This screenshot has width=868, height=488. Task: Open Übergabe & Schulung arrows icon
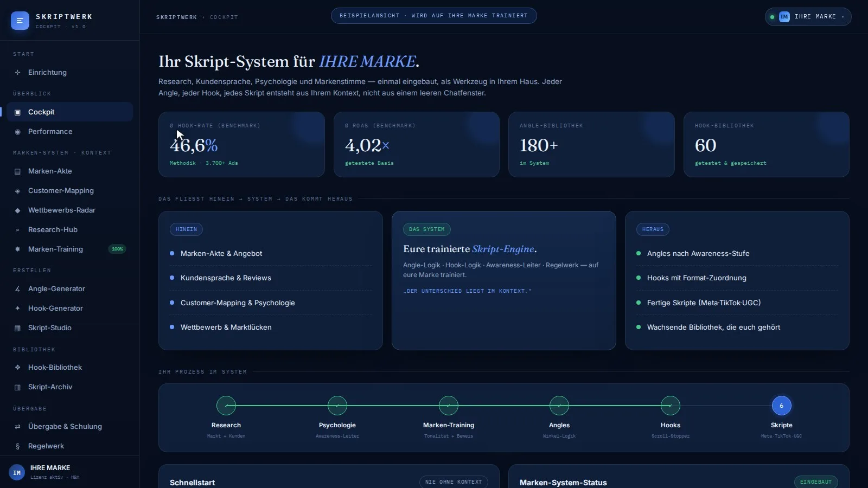[x=17, y=427]
